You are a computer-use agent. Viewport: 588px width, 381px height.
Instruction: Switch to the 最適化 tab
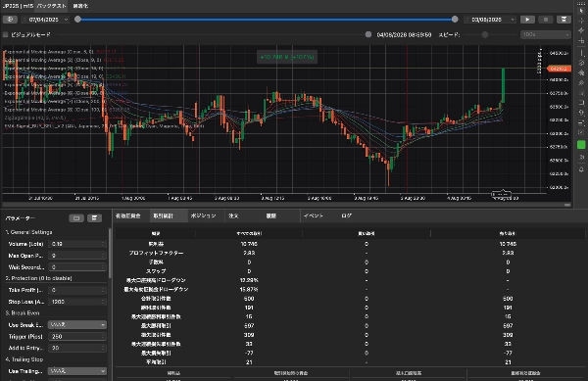80,6
